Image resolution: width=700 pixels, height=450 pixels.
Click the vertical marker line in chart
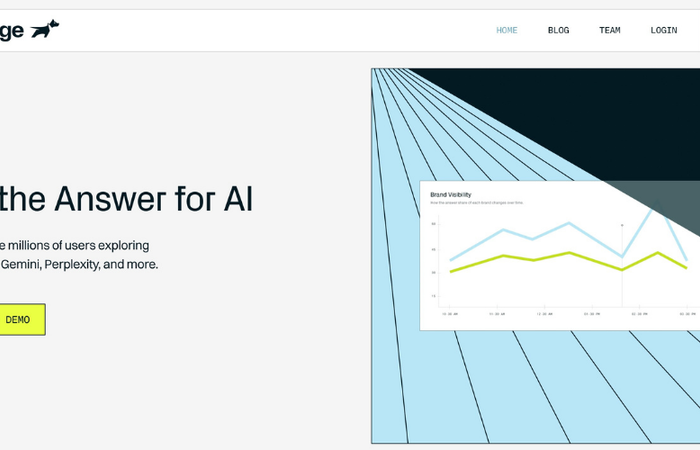coord(622,268)
